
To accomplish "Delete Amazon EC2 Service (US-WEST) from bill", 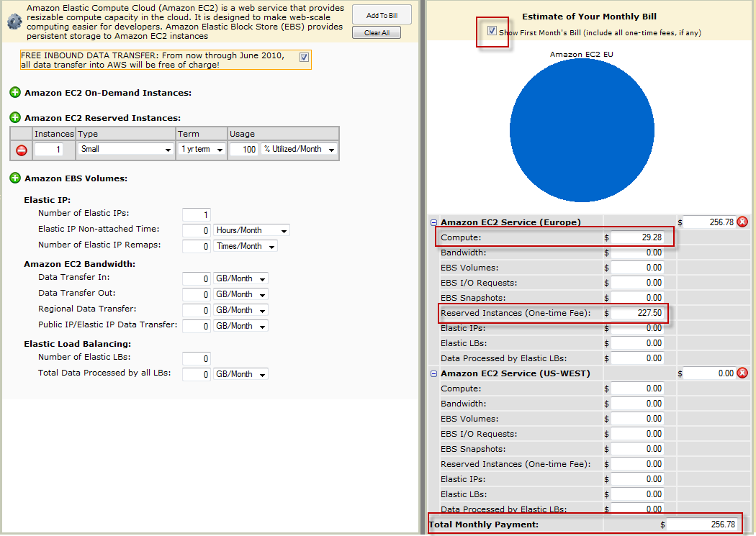I will pos(743,373).
